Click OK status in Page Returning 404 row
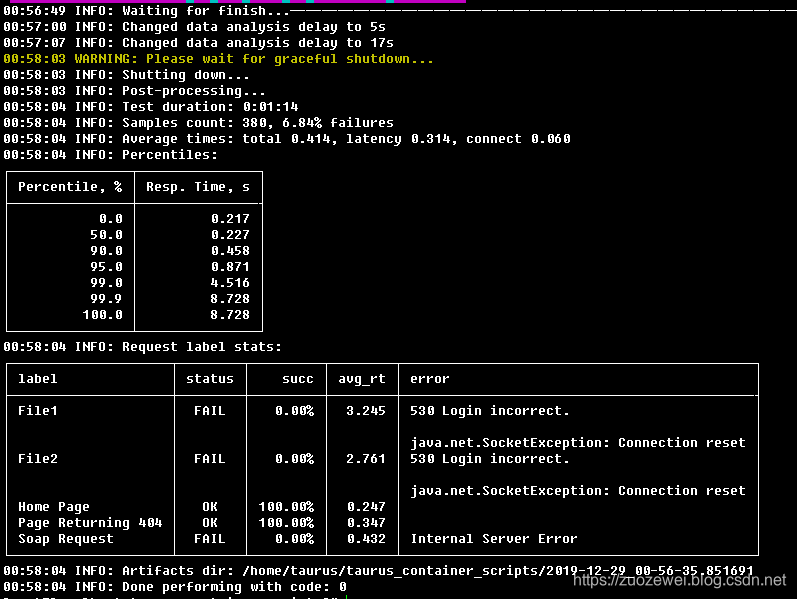Viewport: 797px width, 599px height. point(210,523)
